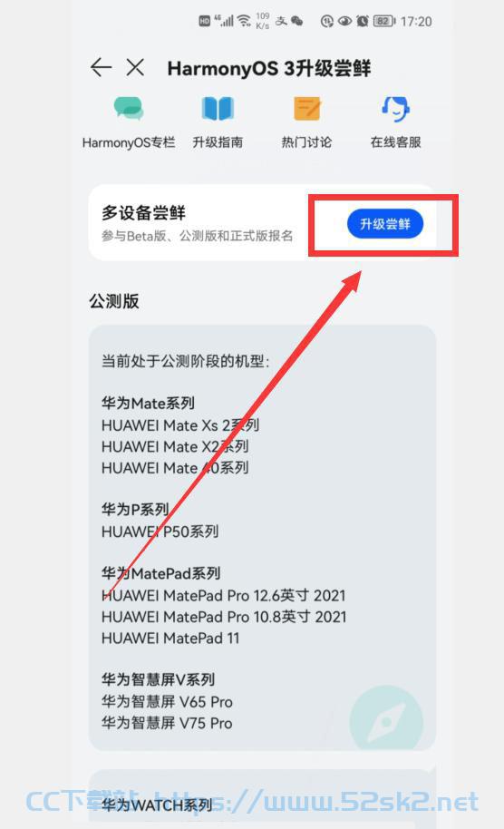Select HUAWEI P50系列 entry
This screenshot has width=504, height=829.
(x=160, y=532)
